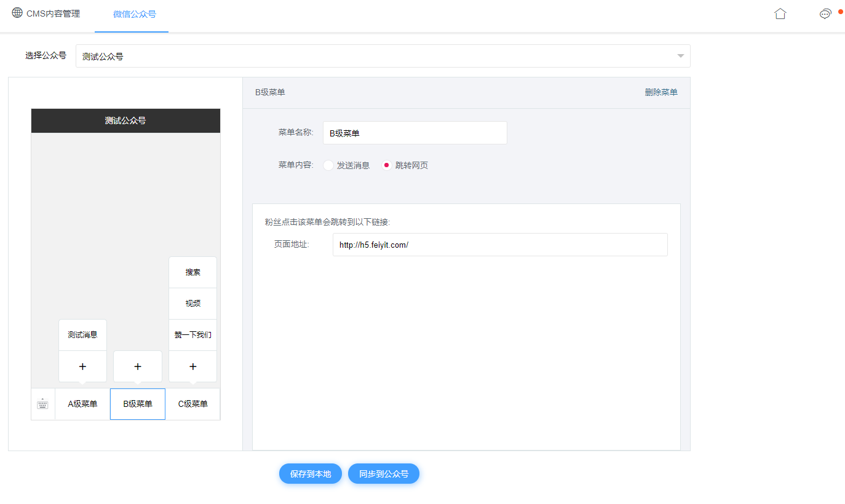Select the A级菜单 menu item
Viewport: 845px width, 504px height.
82,404
